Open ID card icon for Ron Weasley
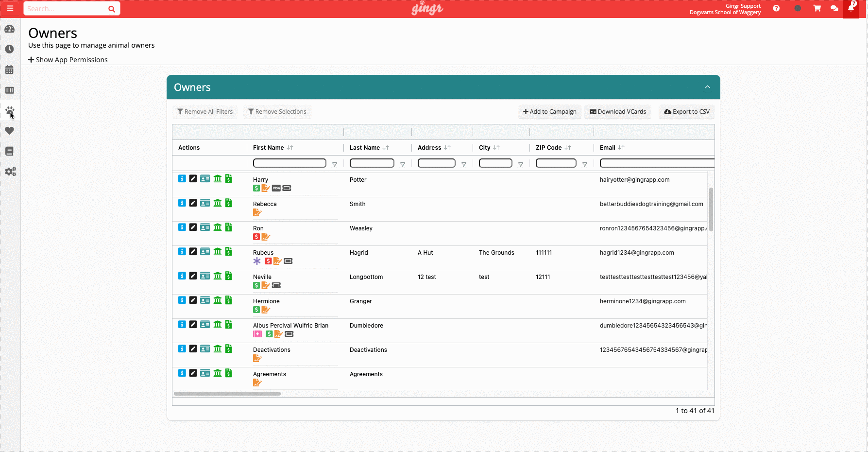 pyautogui.click(x=205, y=227)
